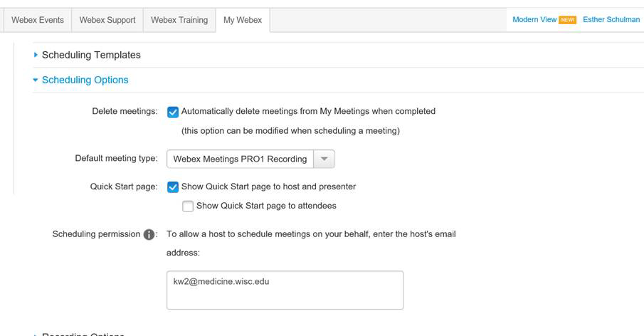Enable Show Quick Start page to attendees

(188, 206)
